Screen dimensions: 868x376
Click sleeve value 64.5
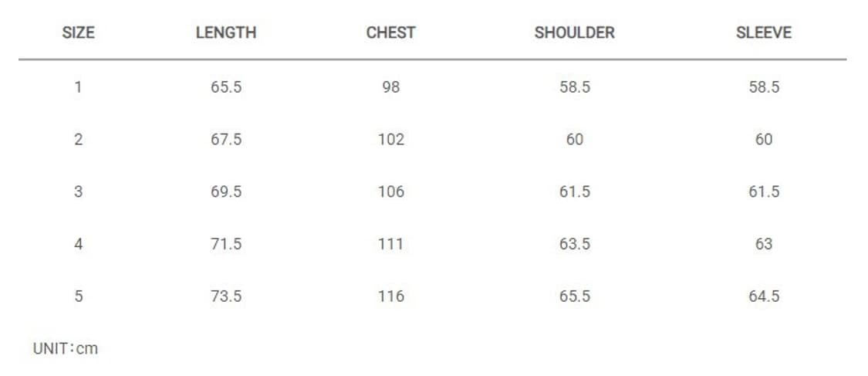point(764,296)
